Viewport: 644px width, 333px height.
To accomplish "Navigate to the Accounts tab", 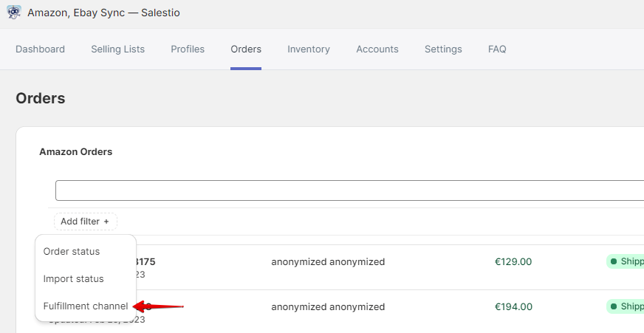I will pos(377,49).
